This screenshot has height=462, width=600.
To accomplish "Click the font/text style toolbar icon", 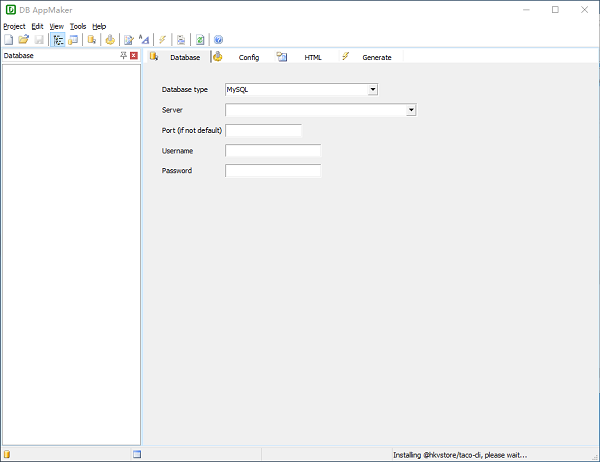I will [x=143, y=40].
